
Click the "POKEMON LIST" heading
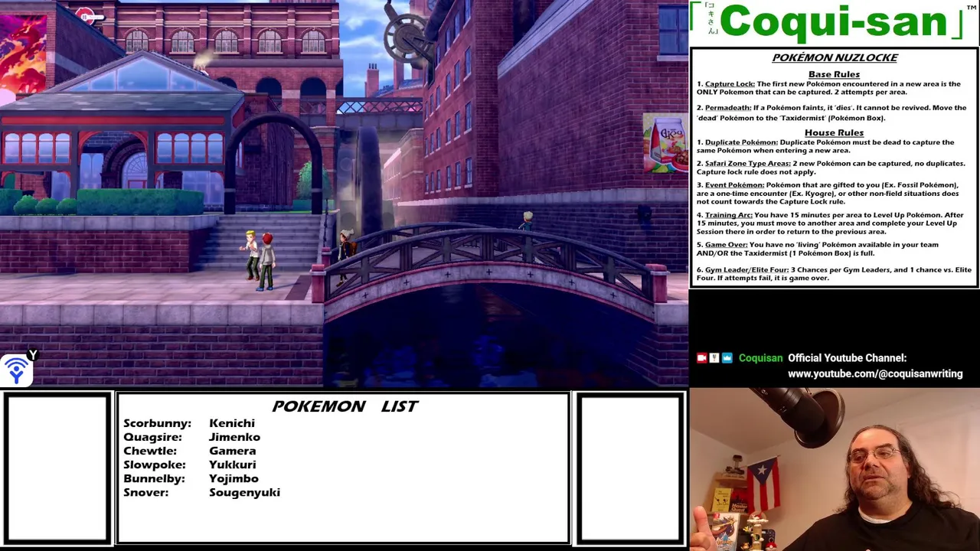coord(345,406)
